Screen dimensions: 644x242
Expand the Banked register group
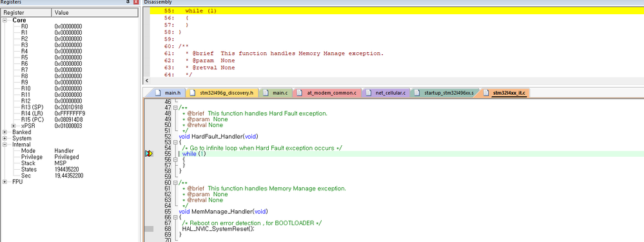5,132
